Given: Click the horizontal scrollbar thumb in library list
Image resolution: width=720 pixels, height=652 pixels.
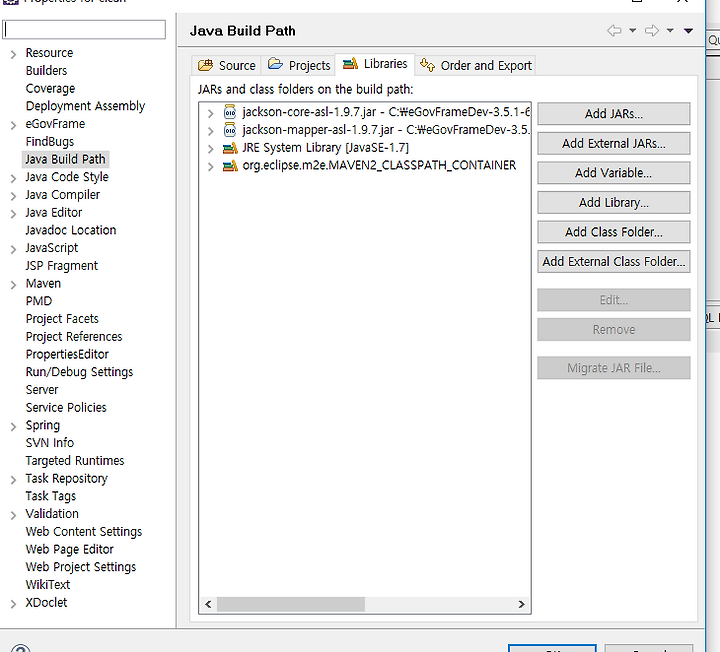Looking at the screenshot, I should [x=291, y=604].
